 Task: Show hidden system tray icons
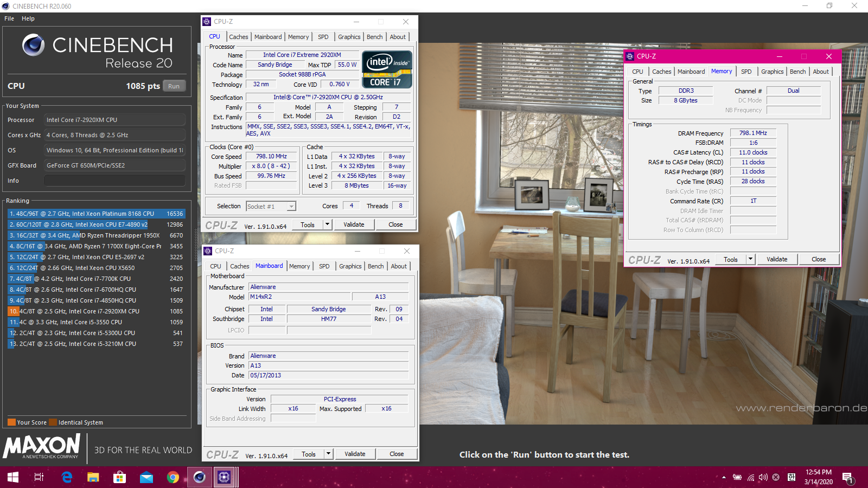[724, 477]
